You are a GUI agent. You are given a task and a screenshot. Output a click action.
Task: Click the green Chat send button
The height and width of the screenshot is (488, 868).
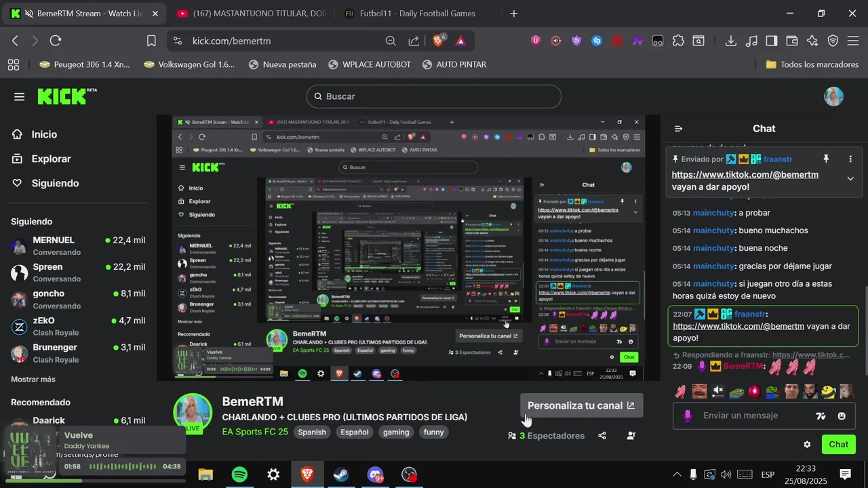point(839,445)
